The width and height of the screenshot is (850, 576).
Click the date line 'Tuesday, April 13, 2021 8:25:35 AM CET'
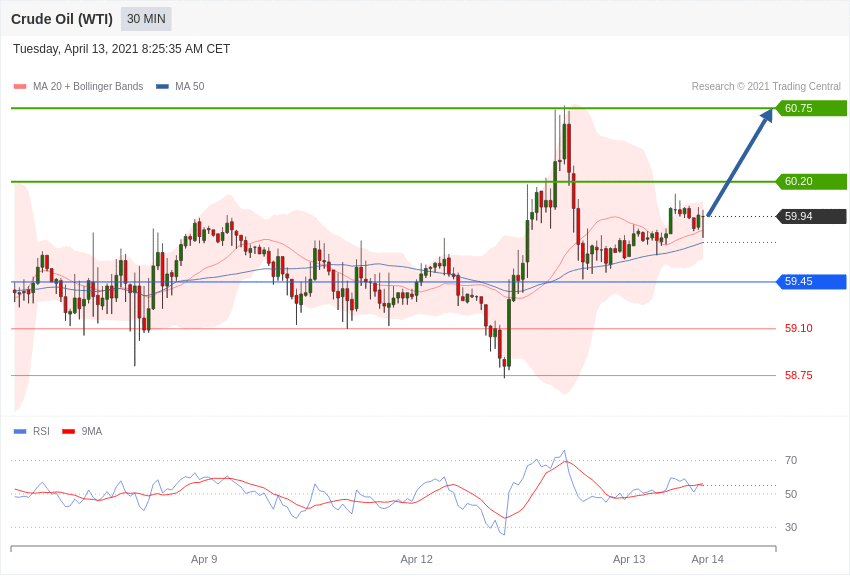(x=121, y=49)
